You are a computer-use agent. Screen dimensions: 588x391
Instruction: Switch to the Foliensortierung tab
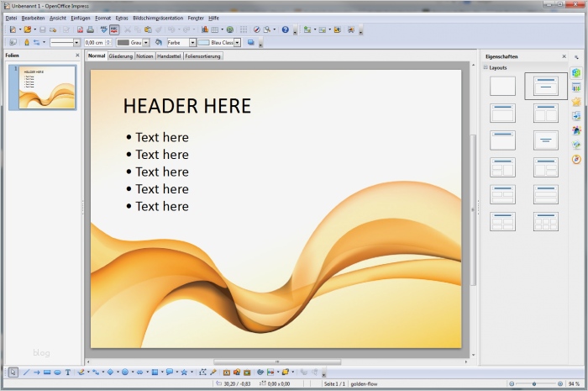(x=203, y=56)
